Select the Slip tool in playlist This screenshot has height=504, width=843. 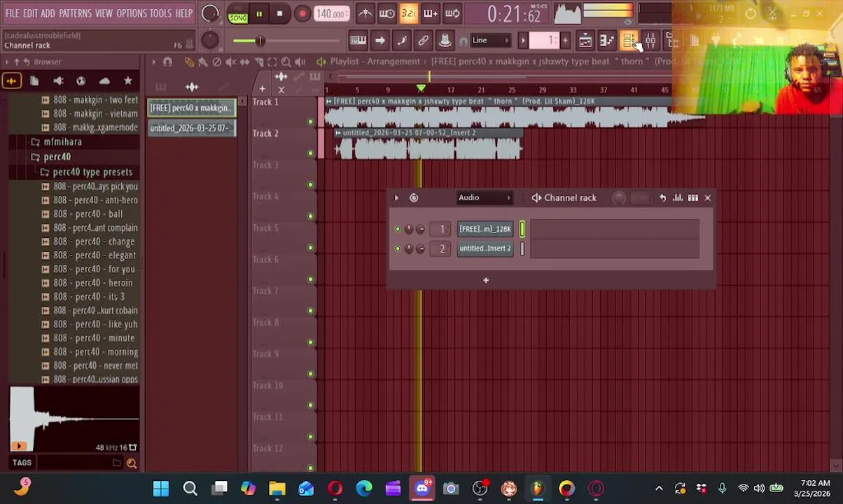(x=244, y=62)
